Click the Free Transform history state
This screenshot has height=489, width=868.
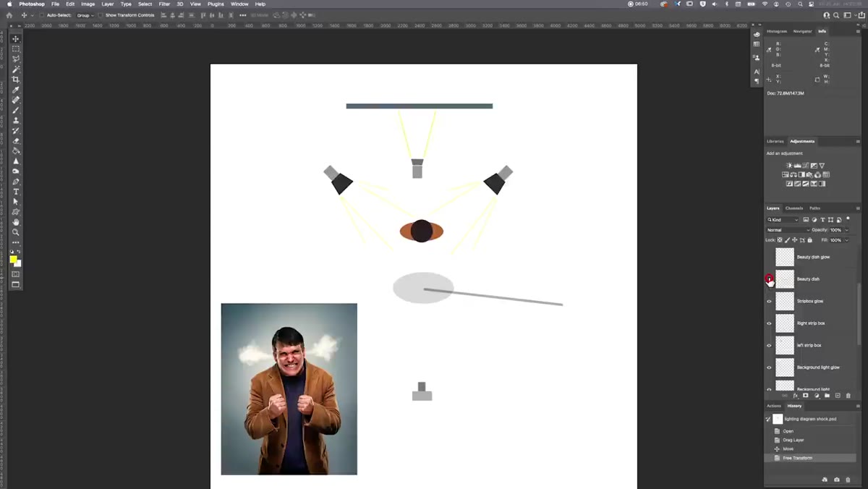pyautogui.click(x=810, y=458)
